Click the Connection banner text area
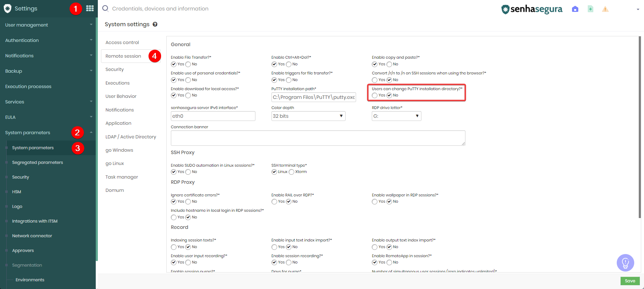Image resolution: width=644 pixels, height=289 pixels. [318, 138]
